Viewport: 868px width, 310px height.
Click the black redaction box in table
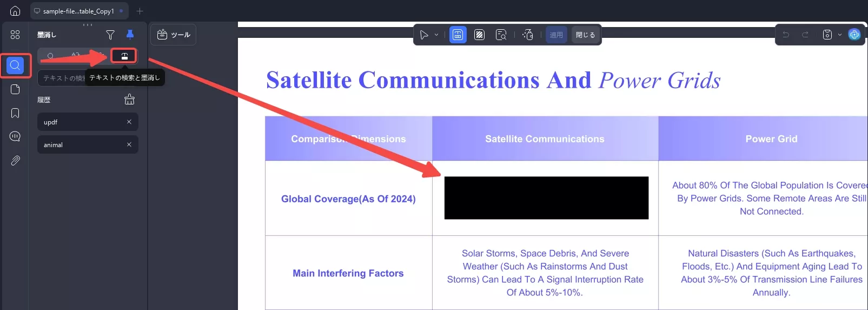pos(546,198)
